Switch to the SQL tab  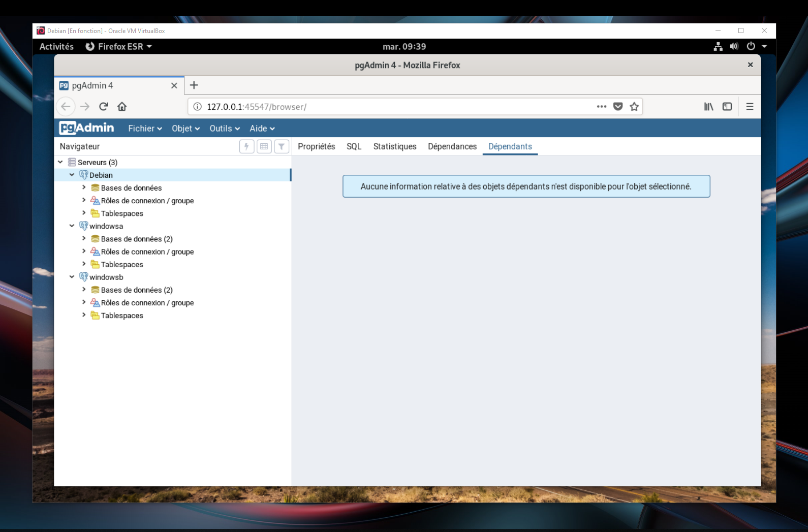pyautogui.click(x=354, y=146)
